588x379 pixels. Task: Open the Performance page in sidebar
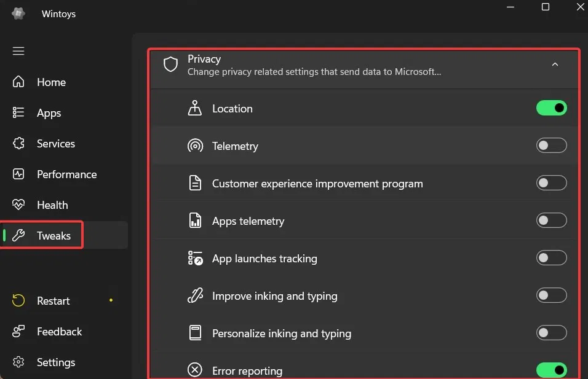pos(66,174)
